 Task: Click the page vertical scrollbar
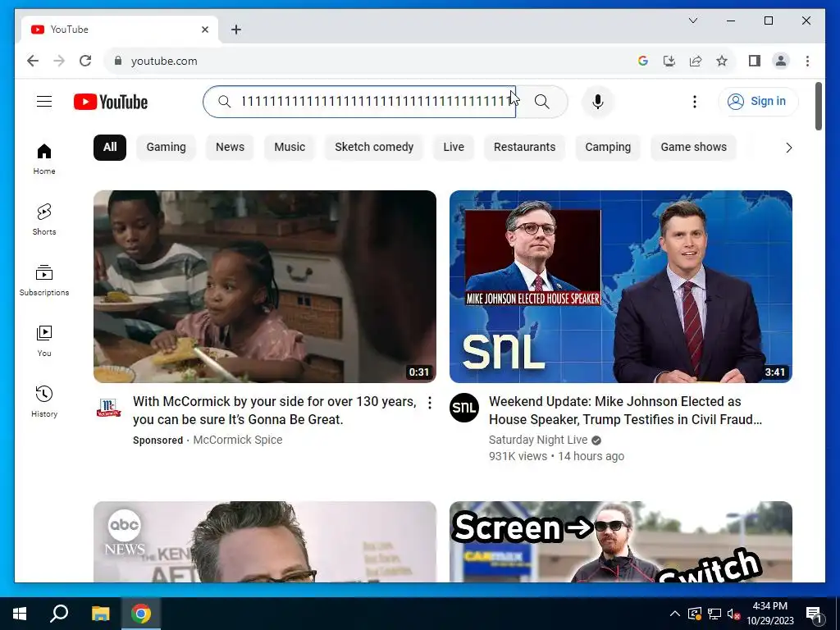819,106
